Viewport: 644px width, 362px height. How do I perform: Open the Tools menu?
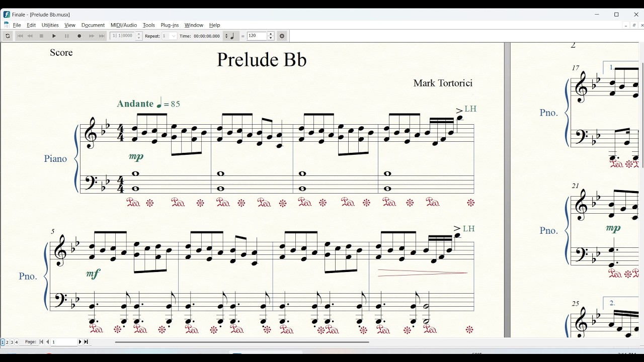[149, 25]
